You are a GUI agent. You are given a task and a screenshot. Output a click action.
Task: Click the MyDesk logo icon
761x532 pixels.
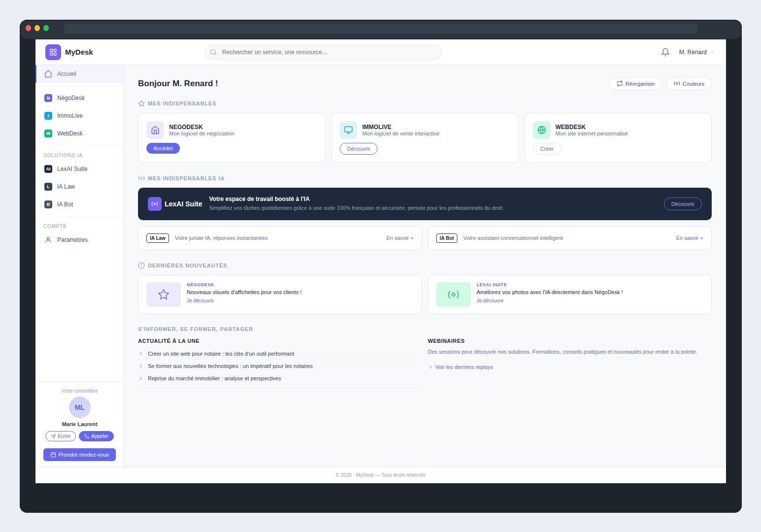point(53,52)
